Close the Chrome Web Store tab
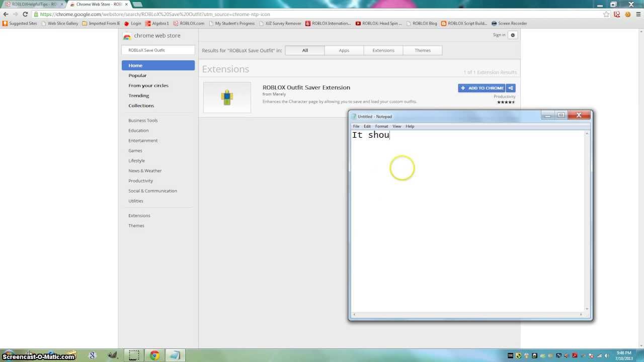This screenshot has height=362, width=644. pyautogui.click(x=126, y=4)
